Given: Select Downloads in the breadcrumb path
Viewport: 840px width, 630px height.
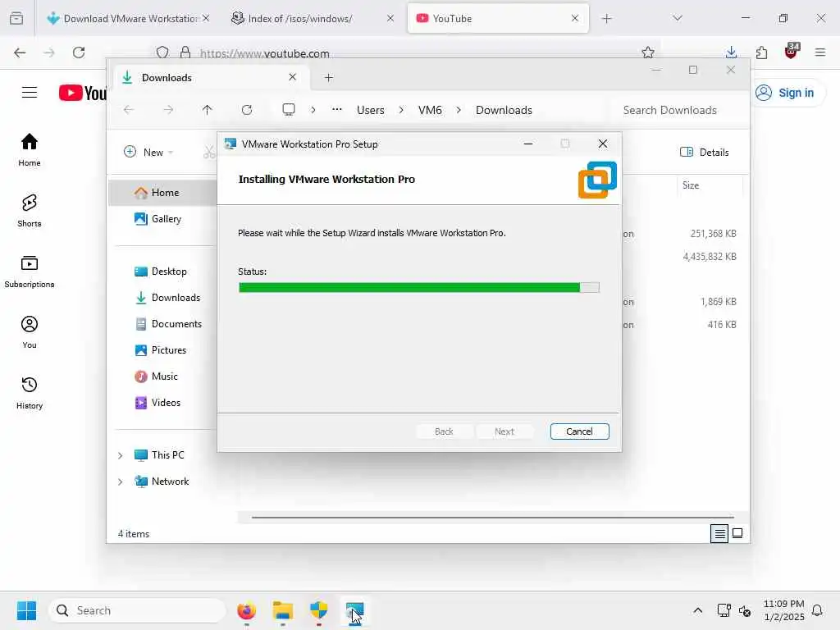Looking at the screenshot, I should pyautogui.click(x=504, y=110).
